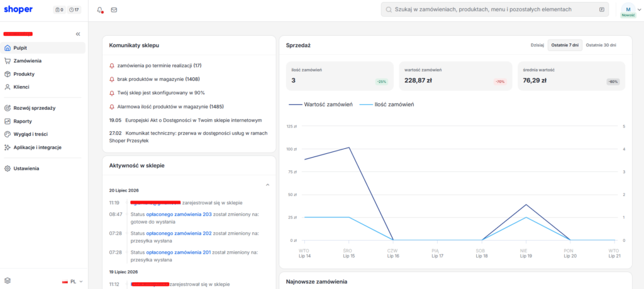Switch sales range to Ostatnie 30 dni

[x=601, y=45]
